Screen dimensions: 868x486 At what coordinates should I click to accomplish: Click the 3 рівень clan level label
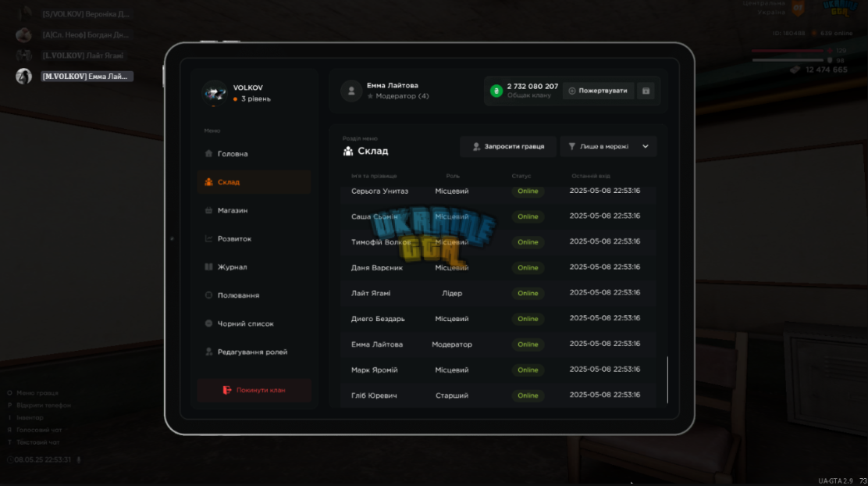tap(256, 98)
